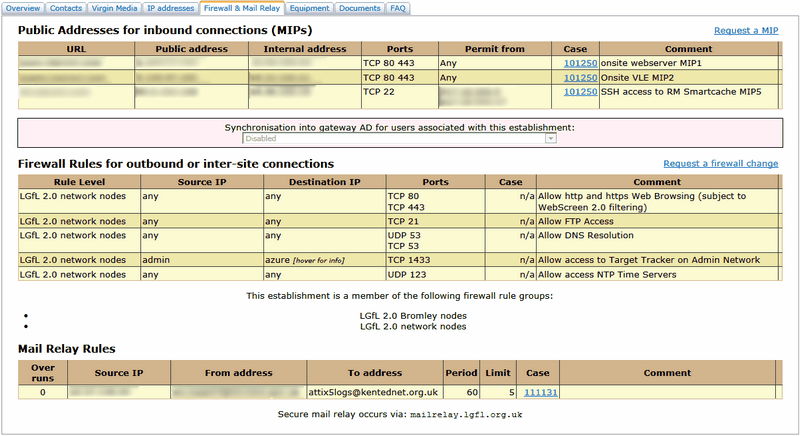Screen dimensions: 800x436
Task: Click the TCP 1433 ports cell
Action: tap(435, 260)
